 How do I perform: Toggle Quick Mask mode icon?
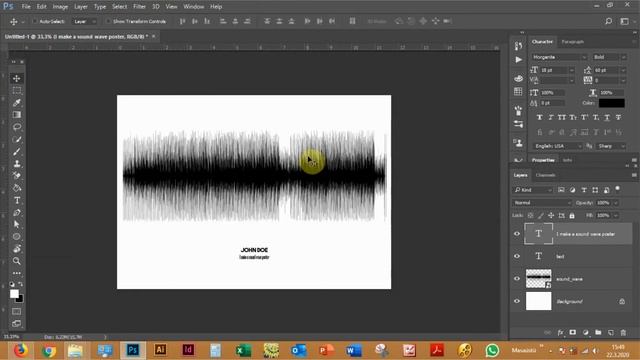(17, 311)
